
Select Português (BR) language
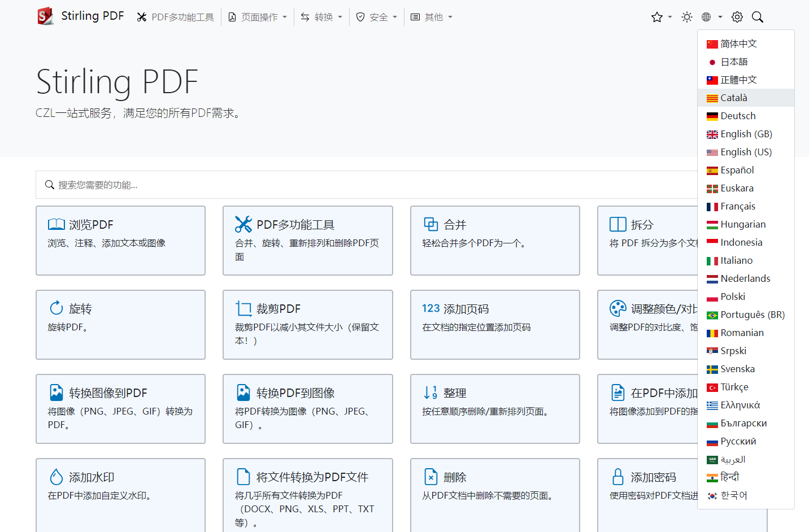[746, 315]
